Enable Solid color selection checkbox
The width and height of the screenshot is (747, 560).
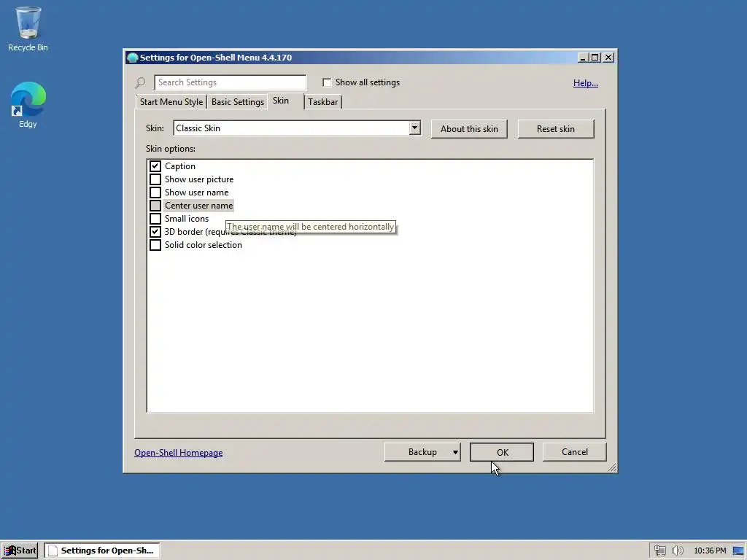[155, 245]
